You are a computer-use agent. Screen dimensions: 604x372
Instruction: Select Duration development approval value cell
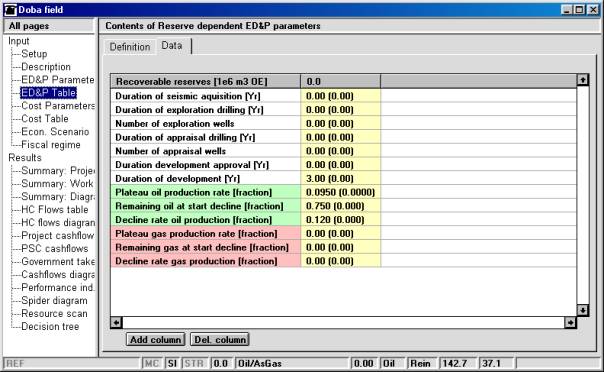[x=341, y=165]
